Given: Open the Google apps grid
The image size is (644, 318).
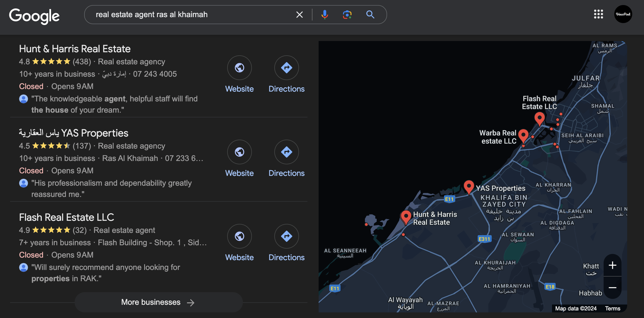Looking at the screenshot, I should [x=598, y=14].
